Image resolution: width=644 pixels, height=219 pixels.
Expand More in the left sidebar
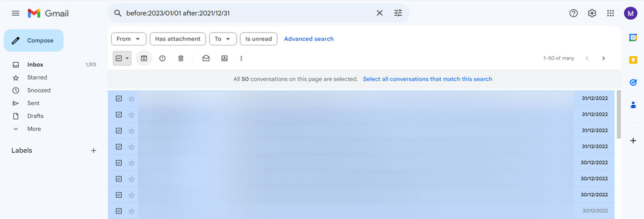point(34,129)
